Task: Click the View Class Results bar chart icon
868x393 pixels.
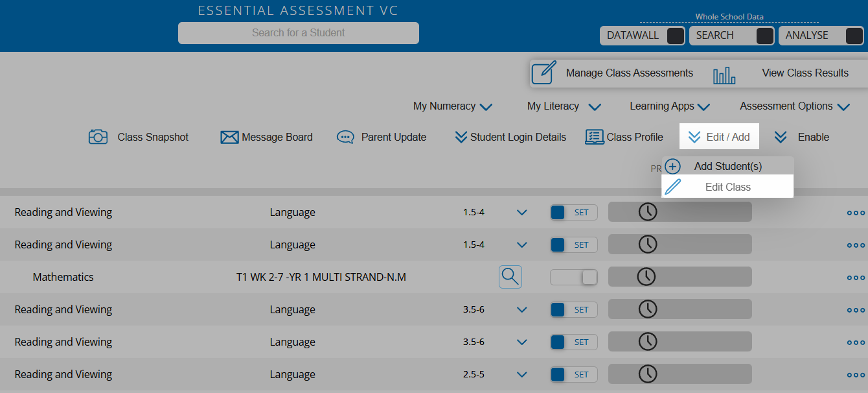Action: tap(724, 76)
